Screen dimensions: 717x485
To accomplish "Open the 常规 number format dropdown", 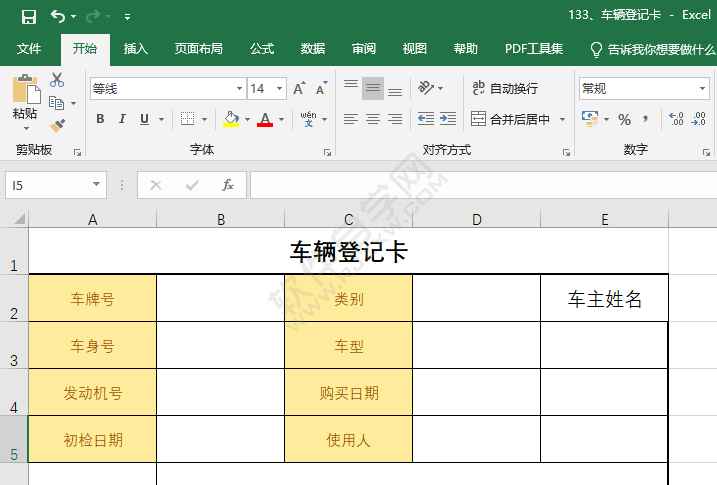I will coord(702,88).
